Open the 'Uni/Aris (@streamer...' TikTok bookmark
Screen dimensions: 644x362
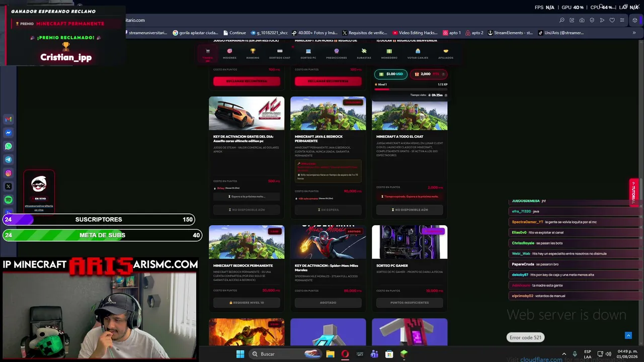pos(560,33)
